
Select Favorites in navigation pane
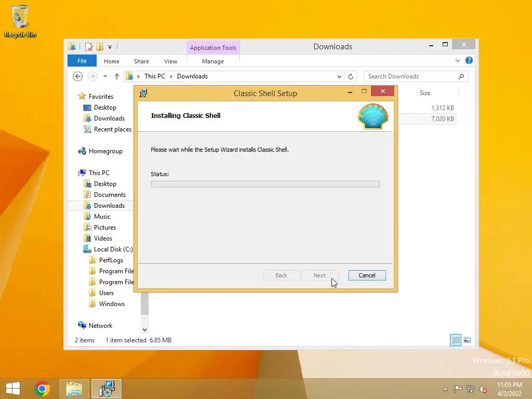(x=100, y=96)
